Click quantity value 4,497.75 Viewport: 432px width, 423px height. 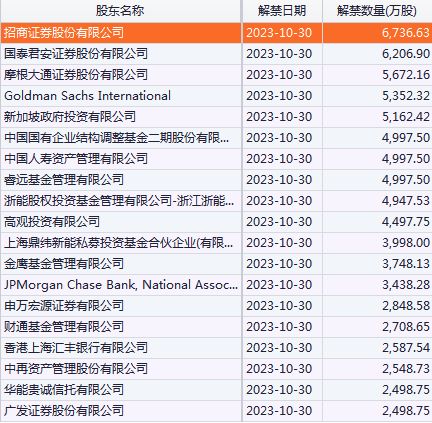pyautogui.click(x=406, y=222)
